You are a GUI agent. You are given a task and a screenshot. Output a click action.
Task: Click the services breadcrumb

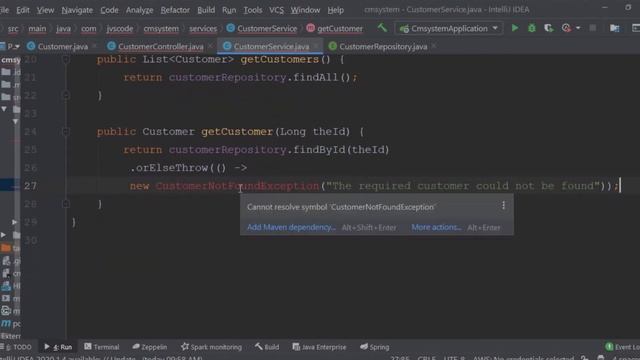[203, 29]
